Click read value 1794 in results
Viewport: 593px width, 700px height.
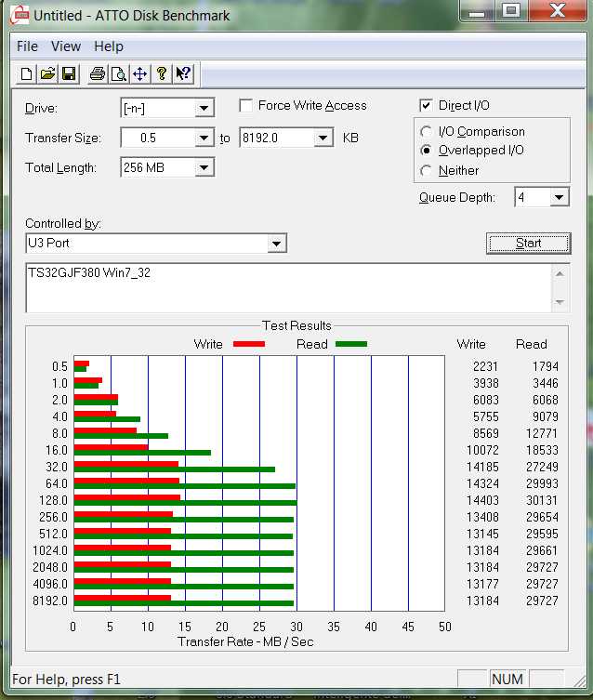[546, 366]
